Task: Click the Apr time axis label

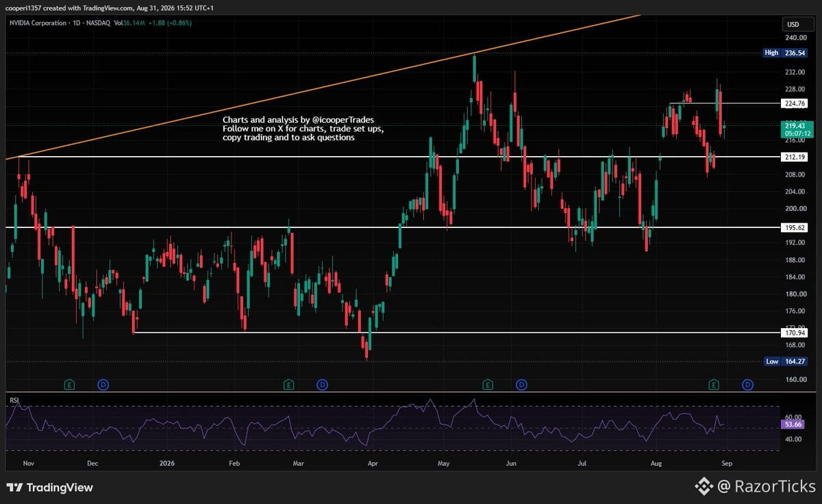Action: click(373, 464)
